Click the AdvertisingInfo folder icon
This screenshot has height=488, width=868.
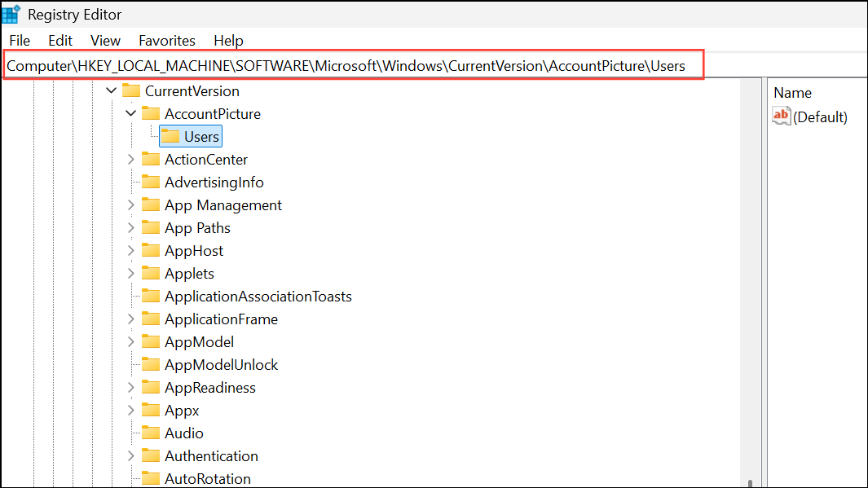tap(151, 182)
